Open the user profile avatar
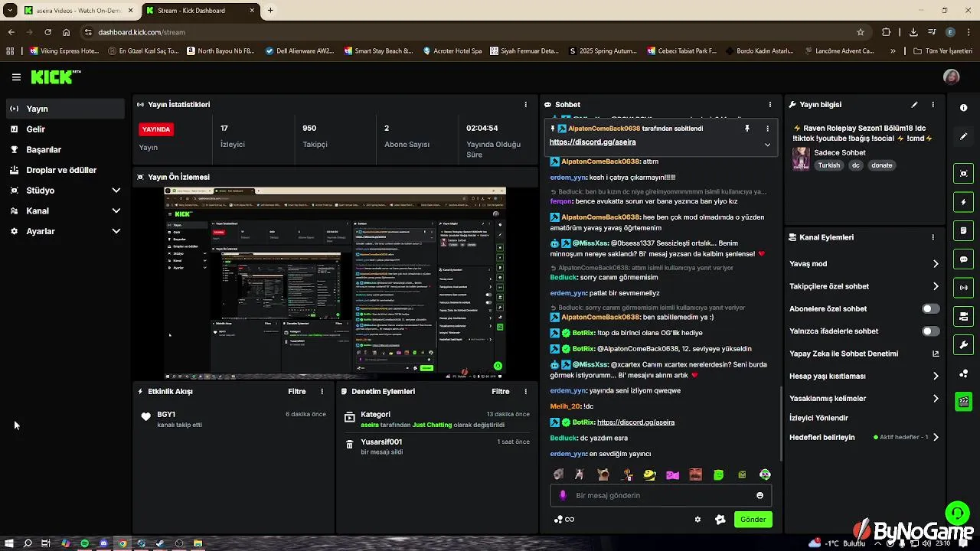 coord(951,77)
